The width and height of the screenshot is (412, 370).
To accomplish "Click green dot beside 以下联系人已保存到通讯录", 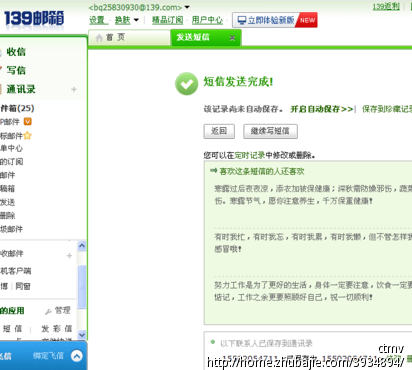I will coord(213,342).
